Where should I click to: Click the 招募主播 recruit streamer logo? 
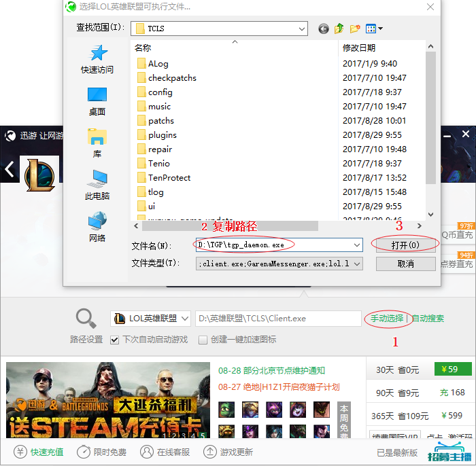[x=450, y=452]
